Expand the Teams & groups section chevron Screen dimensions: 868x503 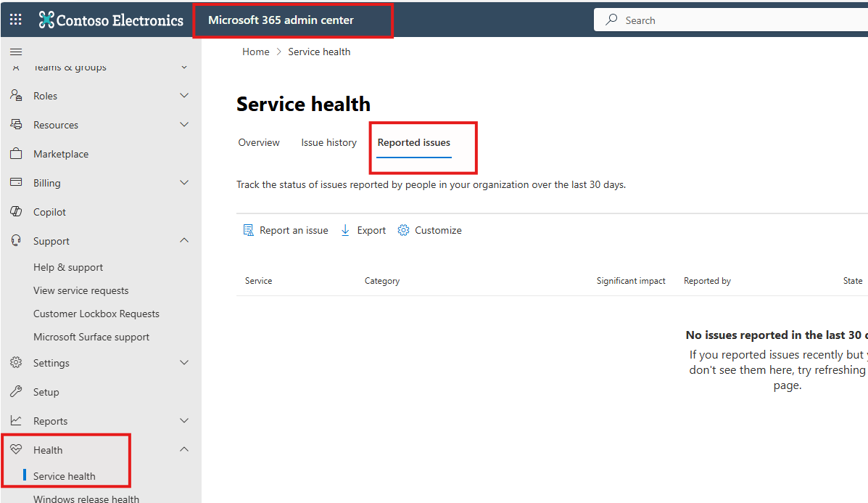point(184,67)
